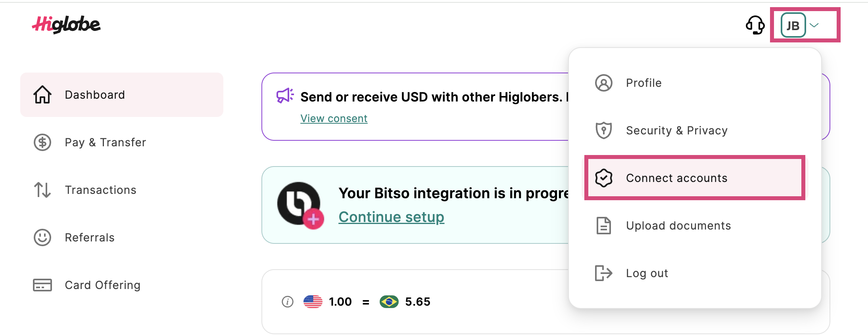Click the Security & Privacy shield icon

[x=603, y=130]
